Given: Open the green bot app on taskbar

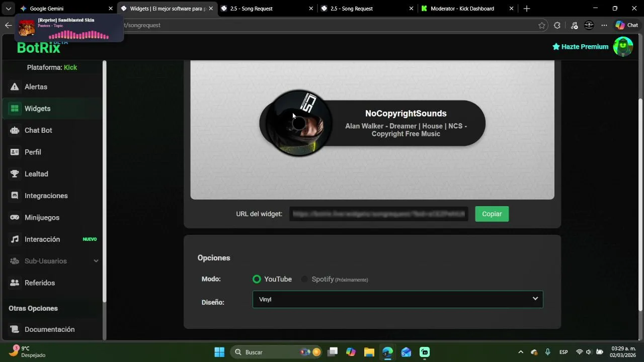Looking at the screenshot, I should (x=425, y=352).
